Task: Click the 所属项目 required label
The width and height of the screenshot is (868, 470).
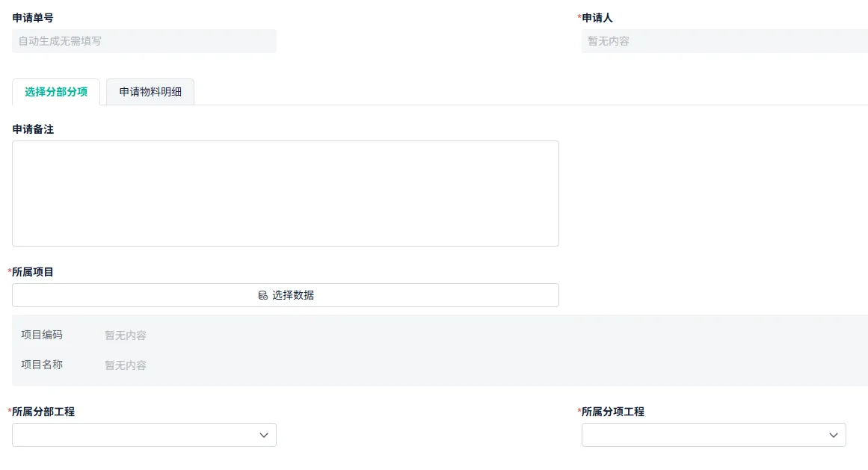Action: point(33,272)
